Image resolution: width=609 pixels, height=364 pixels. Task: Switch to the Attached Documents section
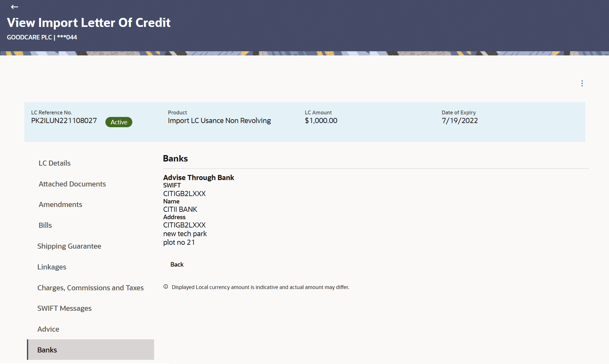72,184
